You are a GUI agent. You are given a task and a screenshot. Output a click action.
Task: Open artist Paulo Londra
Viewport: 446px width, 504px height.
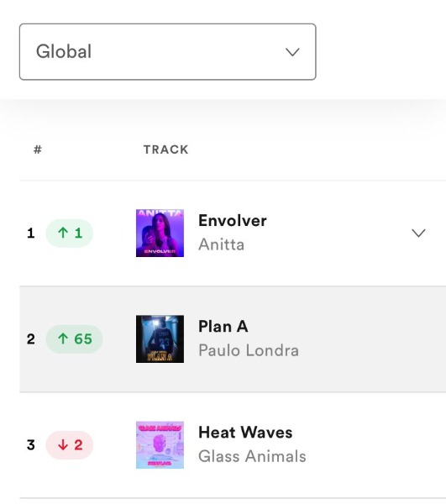coord(249,350)
